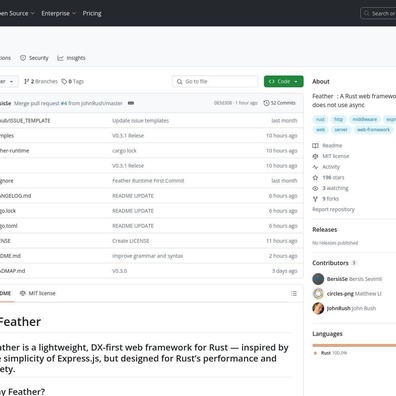Screen dimensions: 396x396
Task: Open README UPDATE commit for CHANGELOG.md
Action: click(x=133, y=196)
